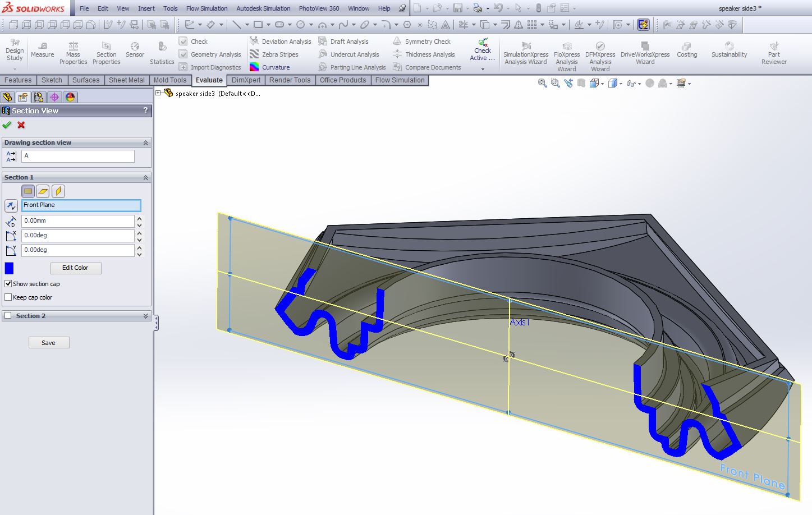Open Compare Documents

click(426, 67)
